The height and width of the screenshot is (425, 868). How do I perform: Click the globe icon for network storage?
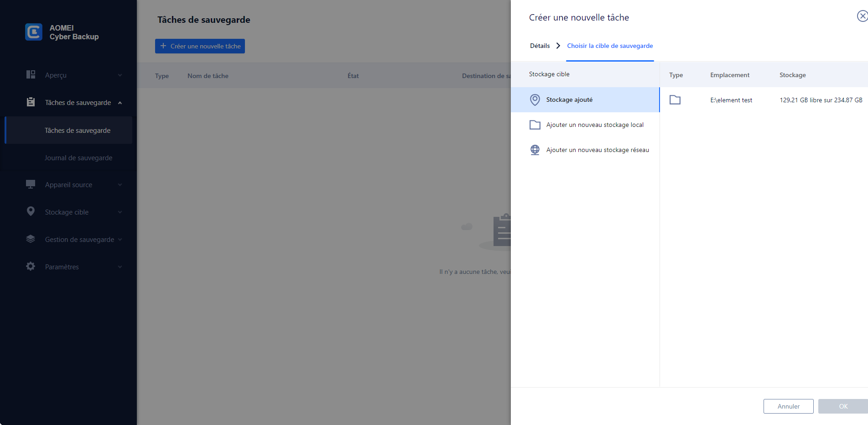pyautogui.click(x=535, y=150)
